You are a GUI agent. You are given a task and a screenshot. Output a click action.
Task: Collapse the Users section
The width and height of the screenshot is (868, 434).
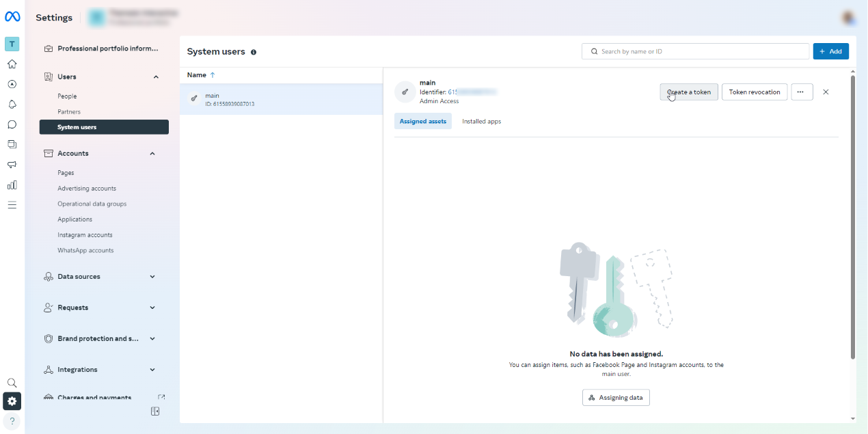pos(156,77)
